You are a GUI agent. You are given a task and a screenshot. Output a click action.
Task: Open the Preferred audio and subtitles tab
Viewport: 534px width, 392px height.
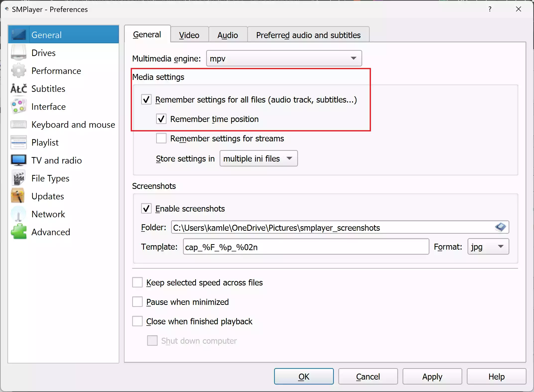click(308, 35)
